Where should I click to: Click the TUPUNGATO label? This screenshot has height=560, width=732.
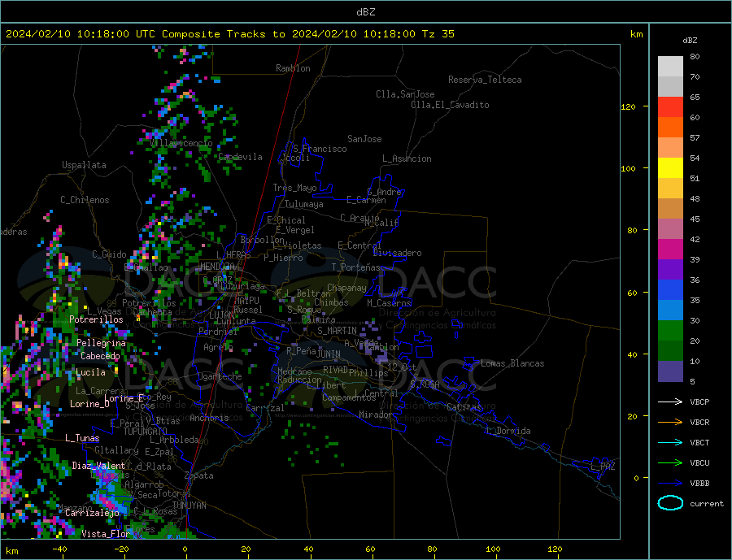[x=146, y=432]
